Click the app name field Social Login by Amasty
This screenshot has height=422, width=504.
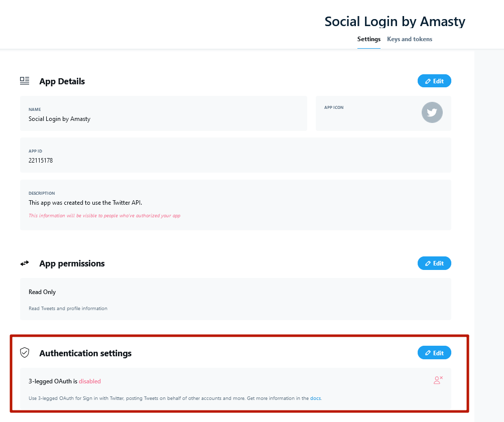tap(164, 113)
